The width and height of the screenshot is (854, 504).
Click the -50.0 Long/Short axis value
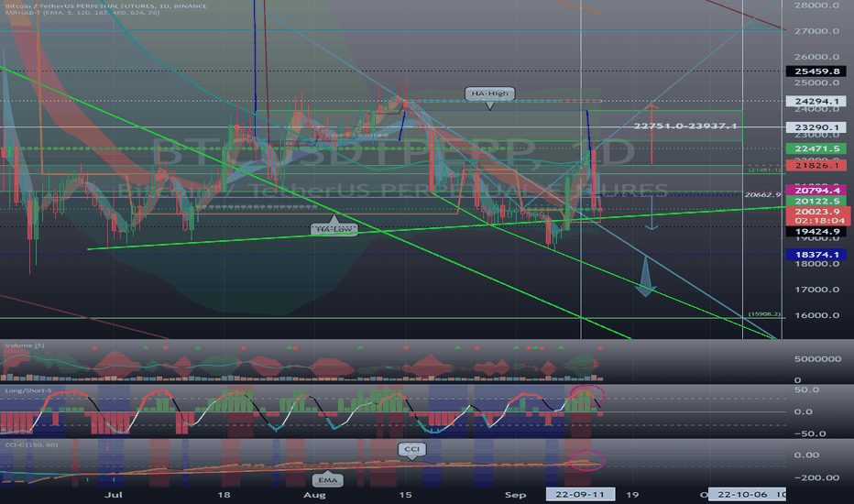(810, 434)
